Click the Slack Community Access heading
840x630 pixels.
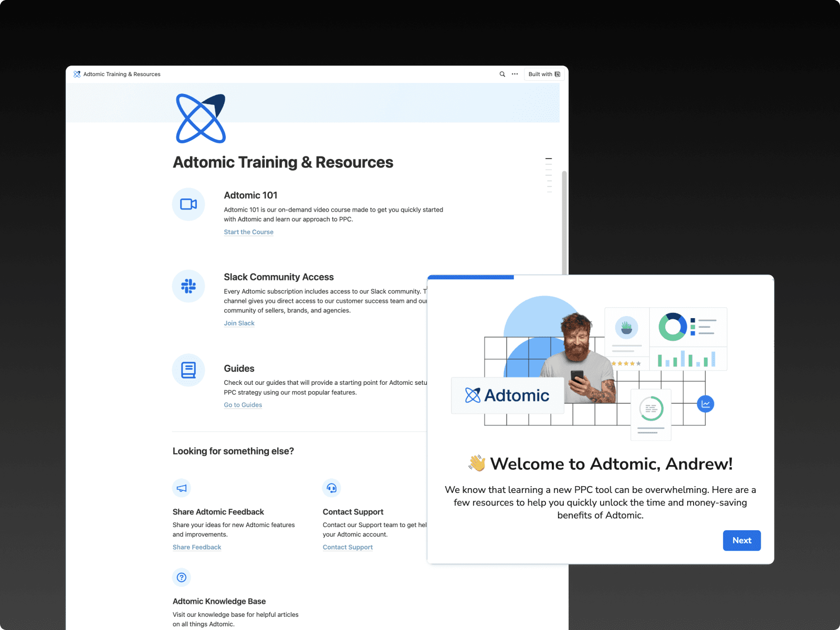point(279,277)
